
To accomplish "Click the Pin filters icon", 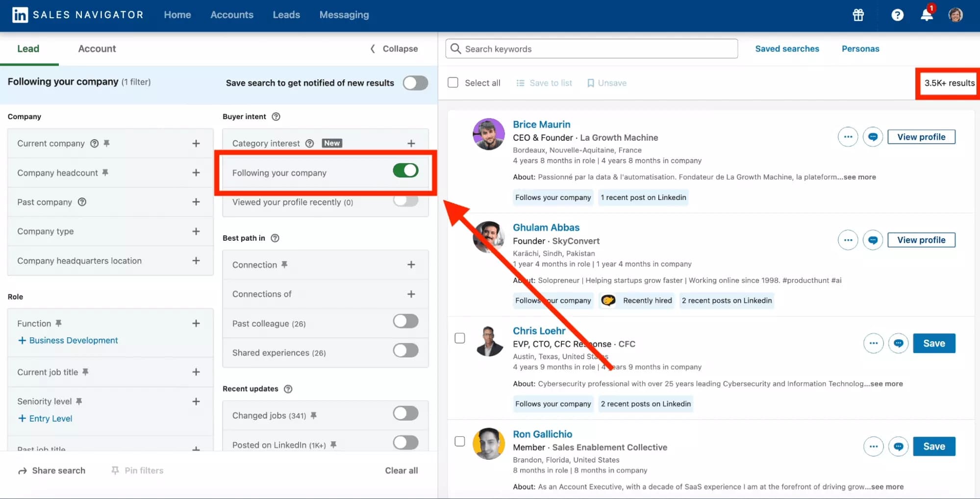I will click(115, 470).
